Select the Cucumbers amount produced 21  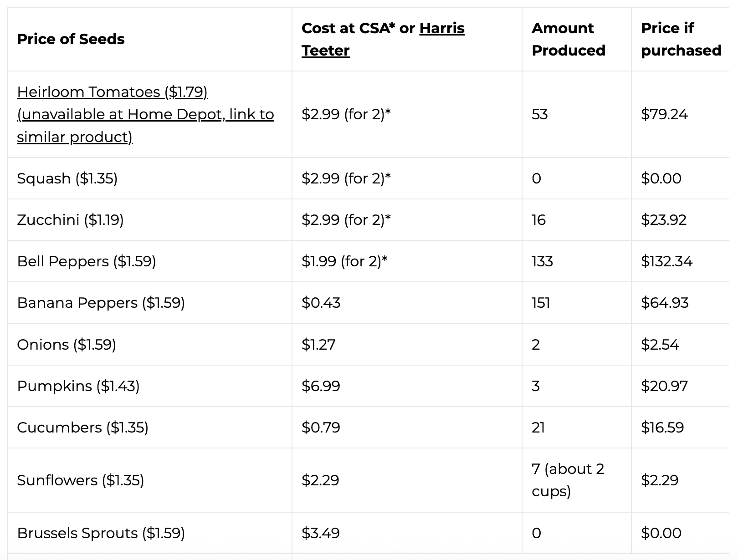(x=538, y=428)
